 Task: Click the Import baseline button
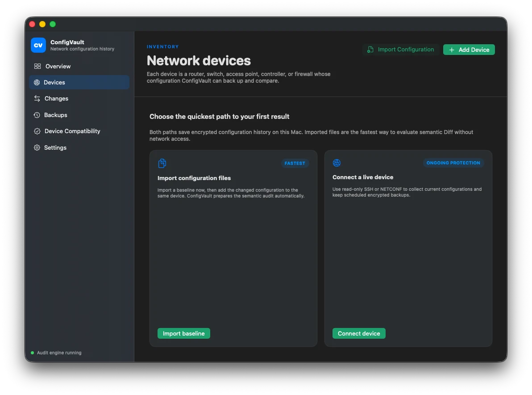tap(183, 333)
